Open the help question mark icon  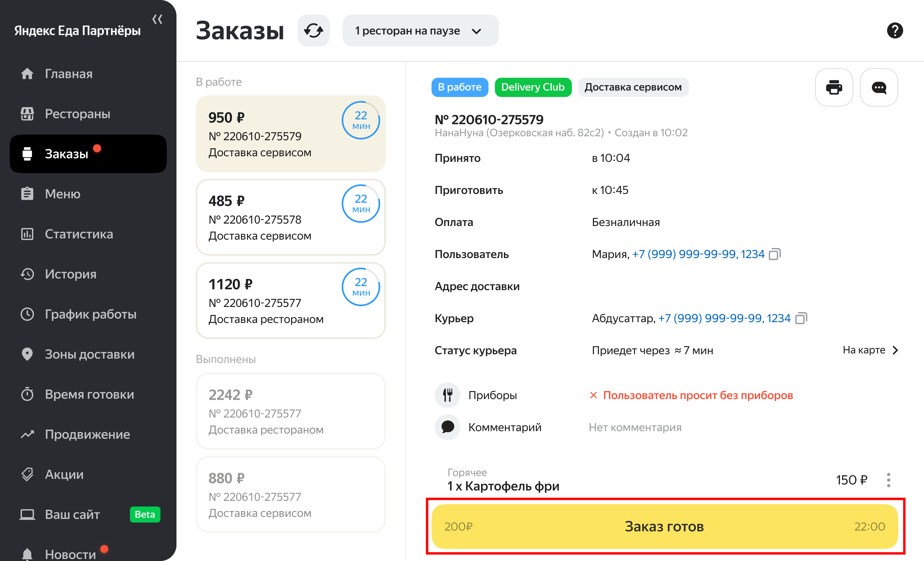[894, 30]
